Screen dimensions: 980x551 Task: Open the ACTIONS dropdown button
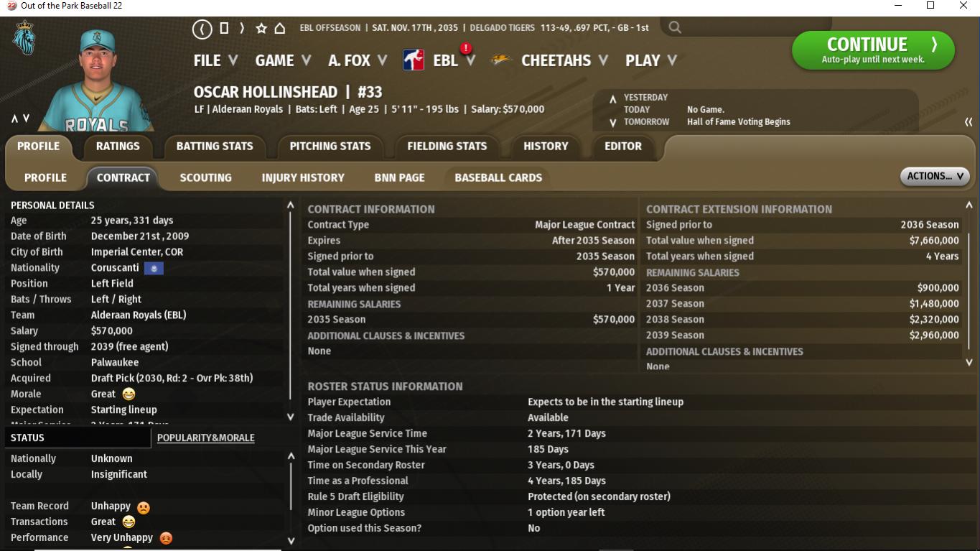point(935,176)
